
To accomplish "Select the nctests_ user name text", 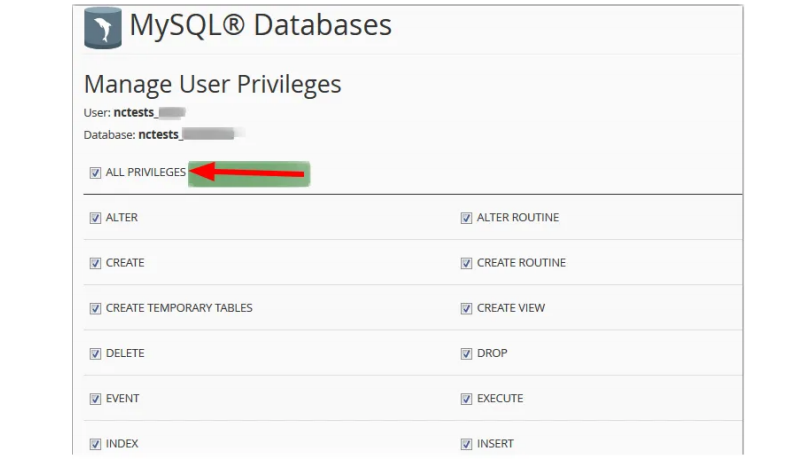I will point(134,113).
